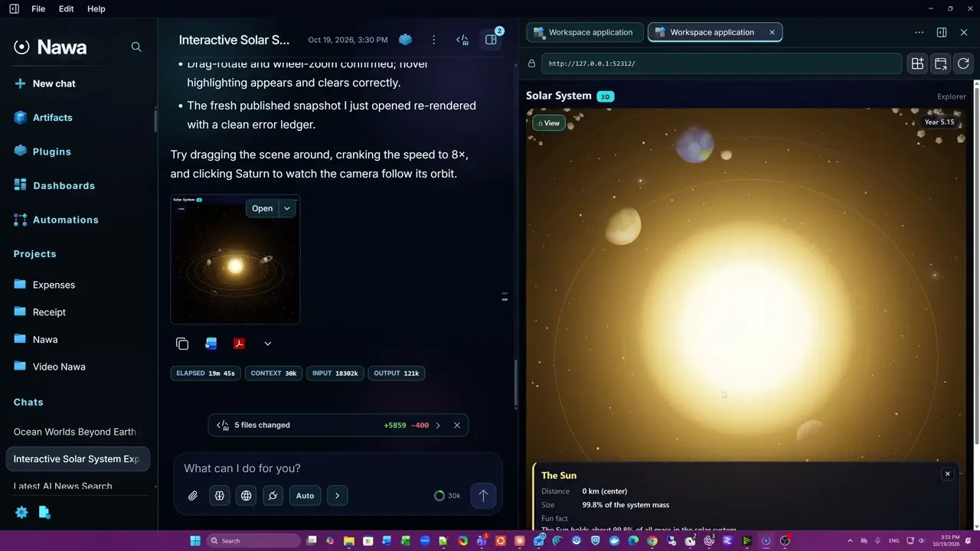
Task: Open the three-dot chat options menu
Action: click(433, 40)
